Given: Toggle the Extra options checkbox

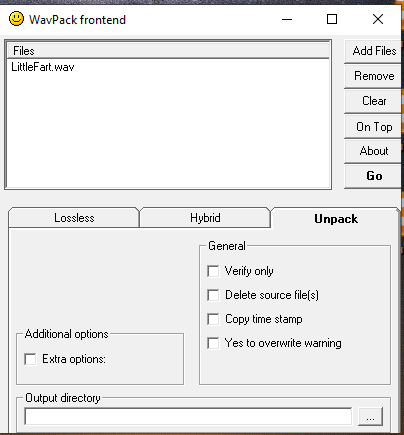Looking at the screenshot, I should 30,359.
